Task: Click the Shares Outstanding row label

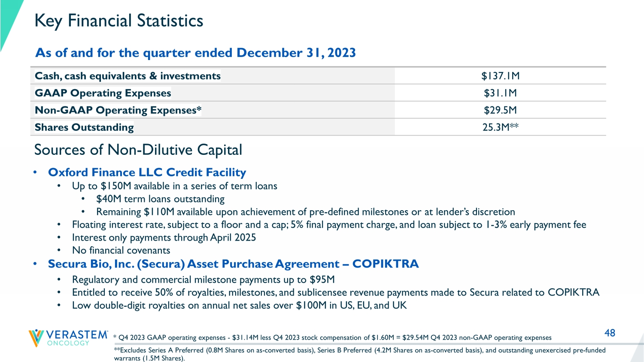Action: [84, 127]
